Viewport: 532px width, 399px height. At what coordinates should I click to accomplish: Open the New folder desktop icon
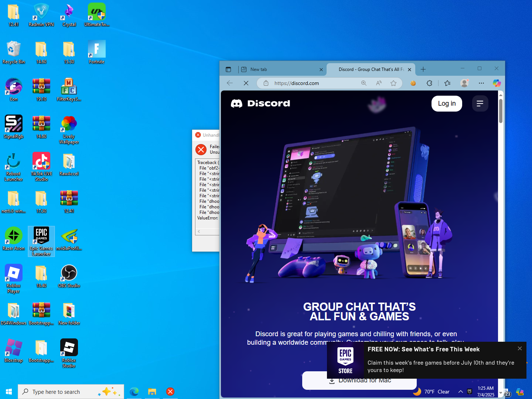click(x=69, y=314)
